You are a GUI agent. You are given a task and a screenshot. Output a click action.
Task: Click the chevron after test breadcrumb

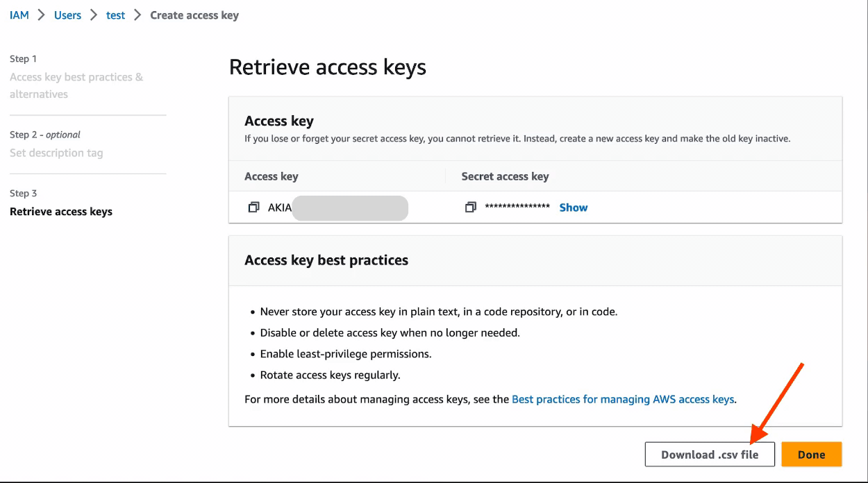tap(138, 15)
